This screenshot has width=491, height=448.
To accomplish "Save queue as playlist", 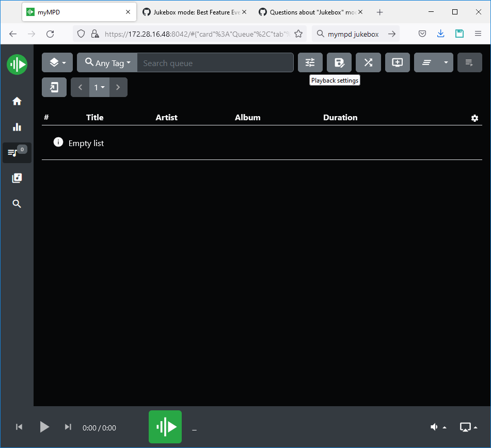I will (339, 62).
